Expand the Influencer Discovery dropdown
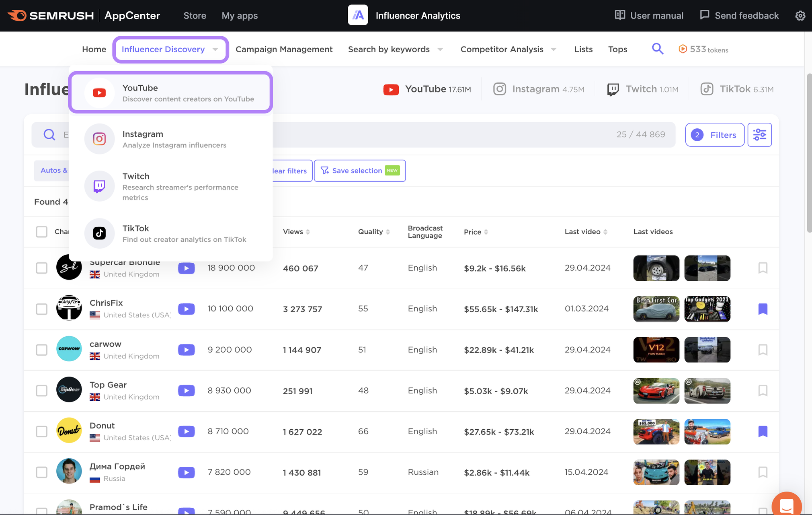The image size is (812, 515). point(170,49)
